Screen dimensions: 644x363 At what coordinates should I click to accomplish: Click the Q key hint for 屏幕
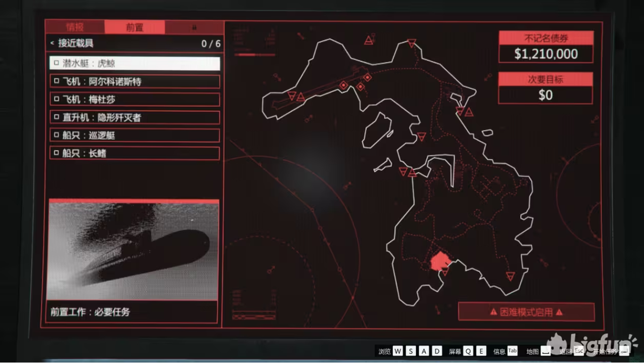point(468,351)
